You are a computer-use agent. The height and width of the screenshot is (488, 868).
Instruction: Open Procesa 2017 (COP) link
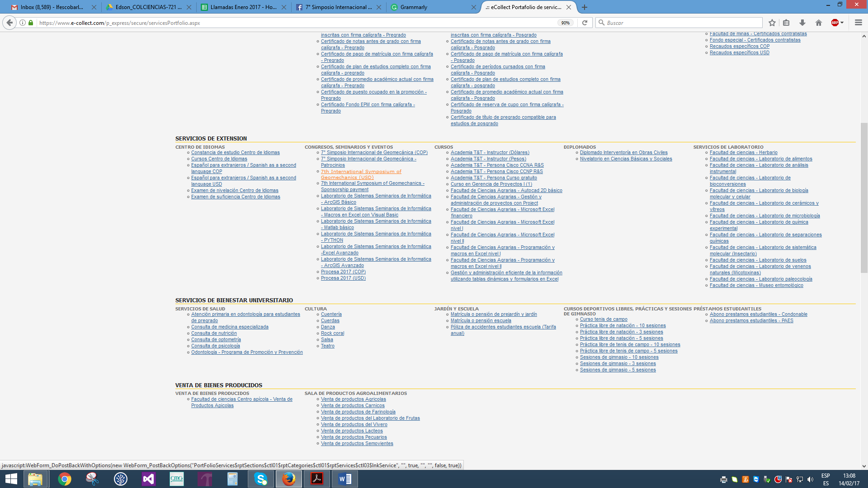pos(343,272)
